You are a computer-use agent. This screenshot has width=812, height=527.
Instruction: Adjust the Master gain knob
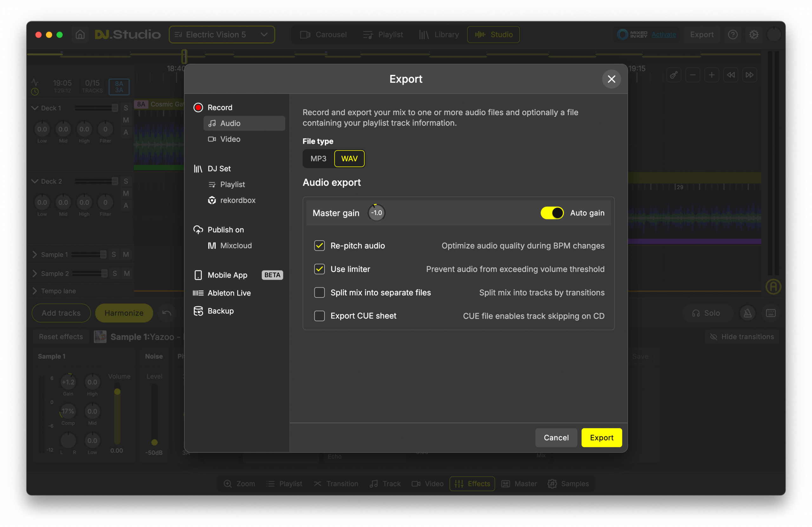point(376,213)
